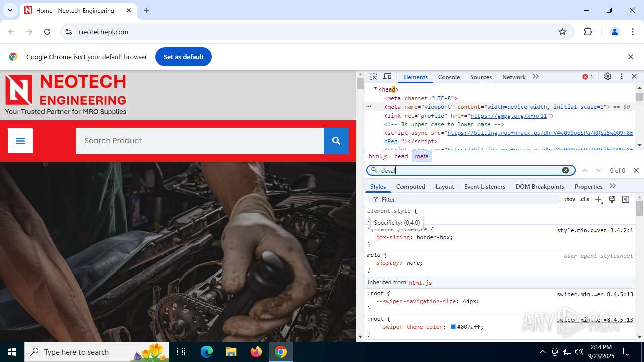The width and height of the screenshot is (644, 362).
Task: Toggle the .cls element classes panel
Action: coord(584,199)
